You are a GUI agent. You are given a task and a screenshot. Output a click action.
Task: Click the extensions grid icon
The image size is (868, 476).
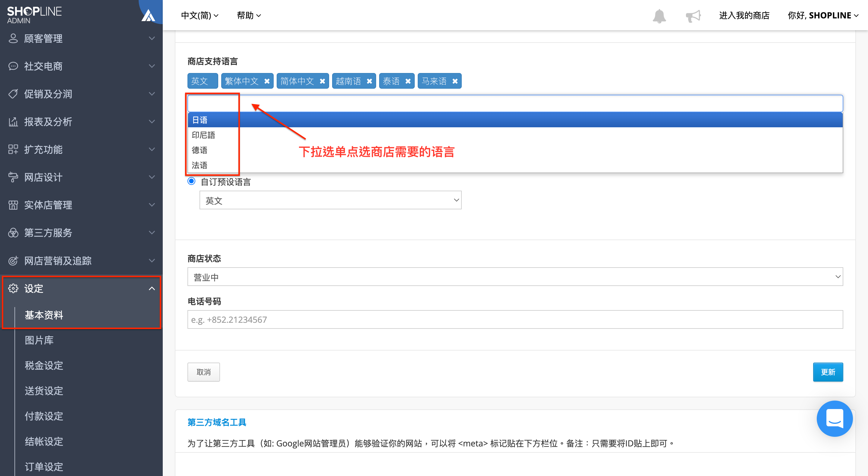pos(13,149)
